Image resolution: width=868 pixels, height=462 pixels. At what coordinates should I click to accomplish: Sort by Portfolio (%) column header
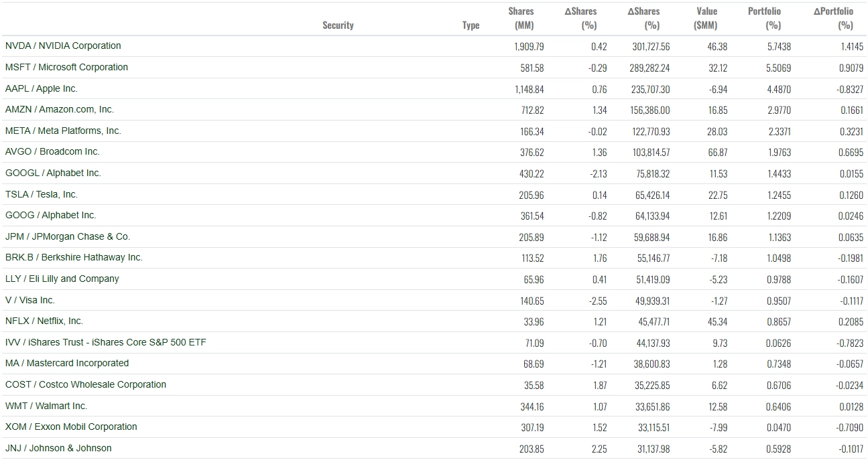(x=764, y=19)
